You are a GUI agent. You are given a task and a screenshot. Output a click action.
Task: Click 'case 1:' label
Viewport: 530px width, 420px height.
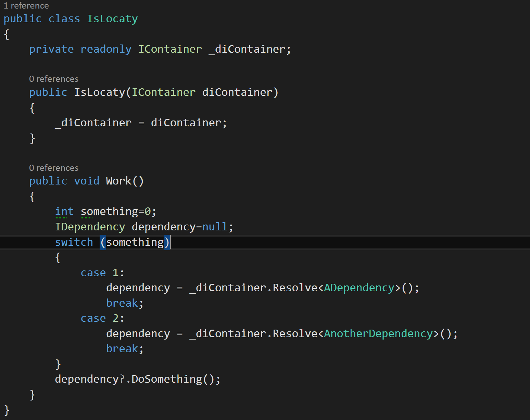[x=102, y=273]
